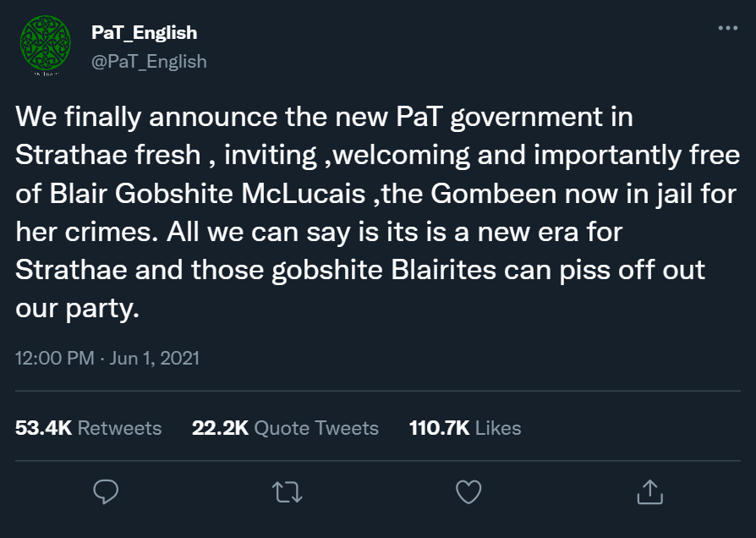
Task: Open the 53.4K Retweets list
Action: pyautogui.click(x=87, y=428)
